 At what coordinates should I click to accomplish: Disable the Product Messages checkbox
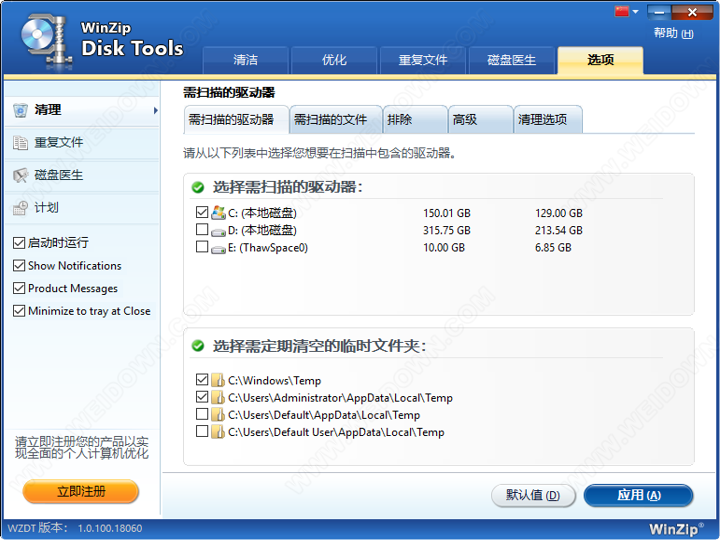tap(19, 288)
